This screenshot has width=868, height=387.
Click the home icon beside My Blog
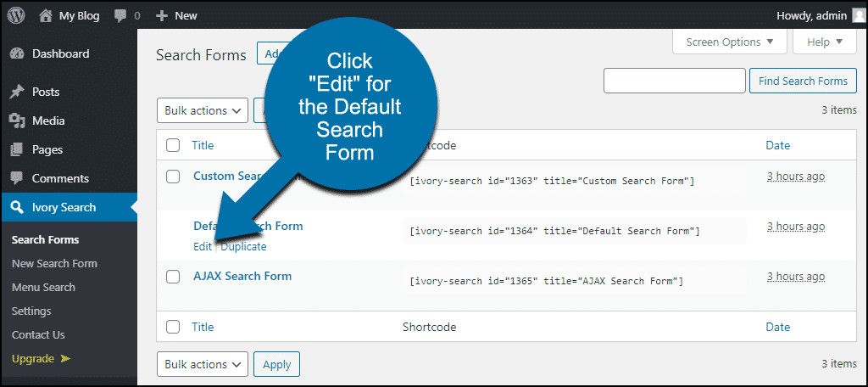click(x=47, y=15)
